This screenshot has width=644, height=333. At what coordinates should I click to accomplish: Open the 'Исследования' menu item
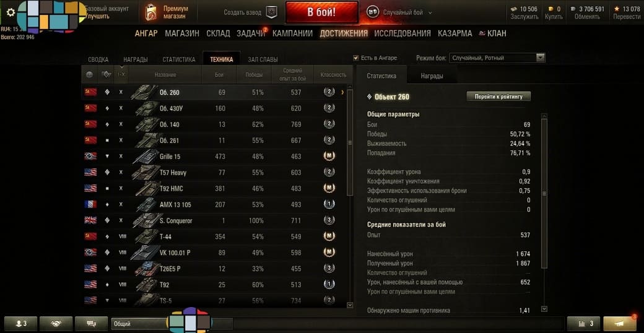coord(402,33)
